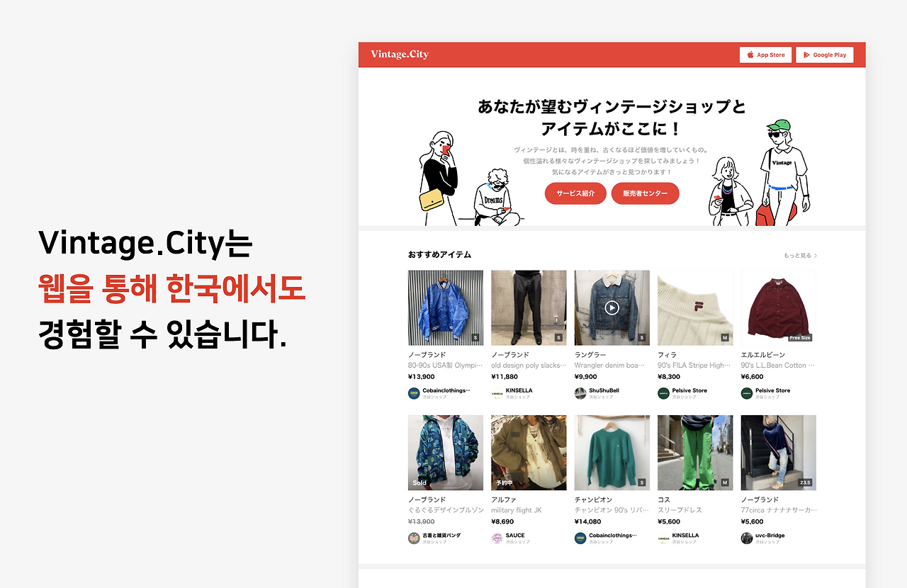Click ShuShuBell shop avatar icon
This screenshot has width=907, height=588.
(x=580, y=393)
